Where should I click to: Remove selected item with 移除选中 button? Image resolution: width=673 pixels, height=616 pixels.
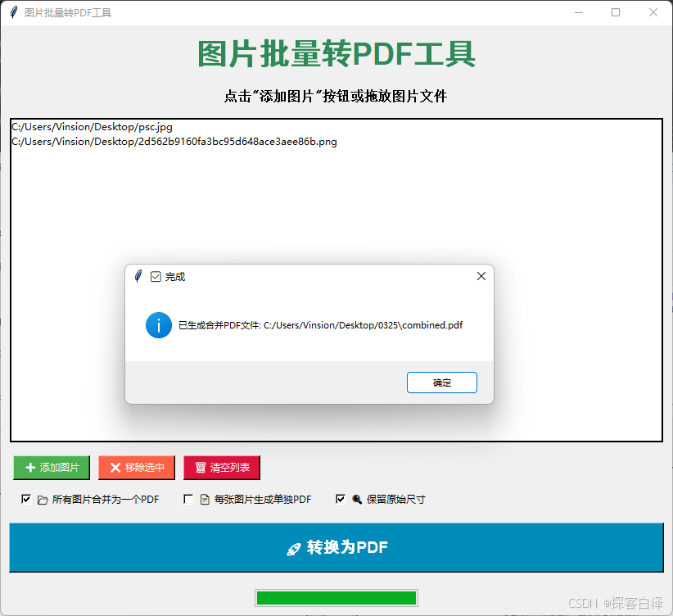point(137,468)
